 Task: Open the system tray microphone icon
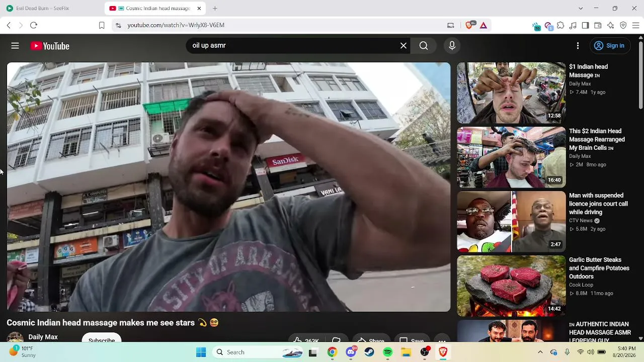click(x=567, y=352)
